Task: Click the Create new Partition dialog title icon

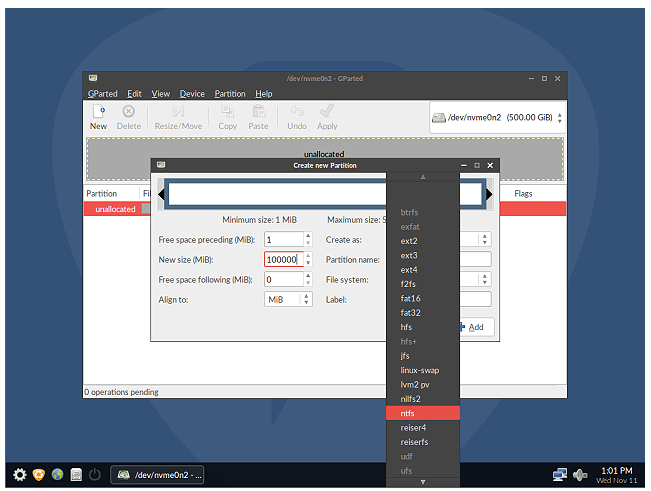Action: click(161, 165)
